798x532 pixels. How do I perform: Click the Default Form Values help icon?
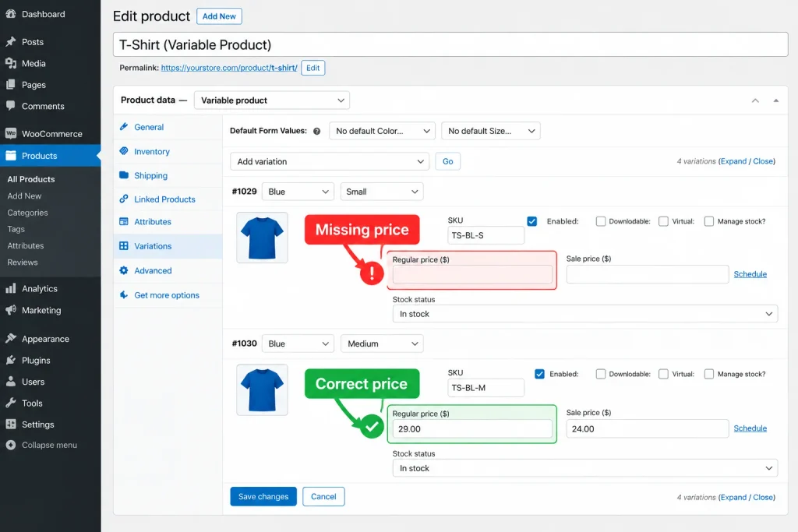click(x=316, y=131)
